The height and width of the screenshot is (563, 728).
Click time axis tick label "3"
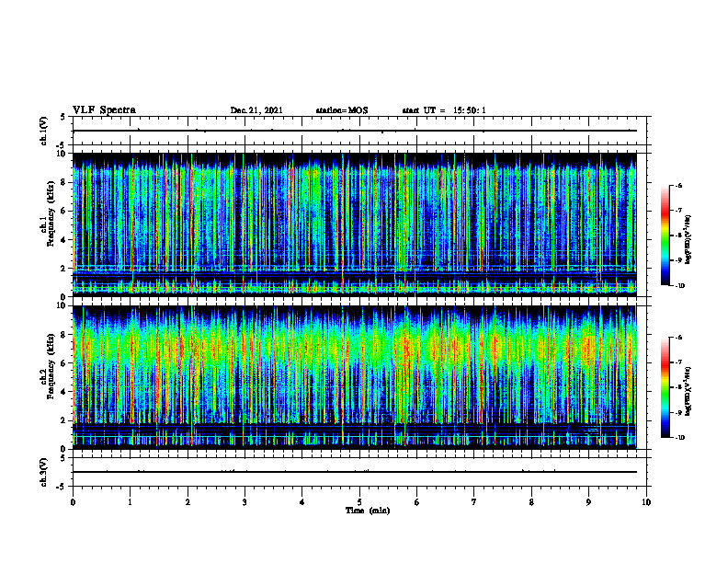(x=245, y=502)
